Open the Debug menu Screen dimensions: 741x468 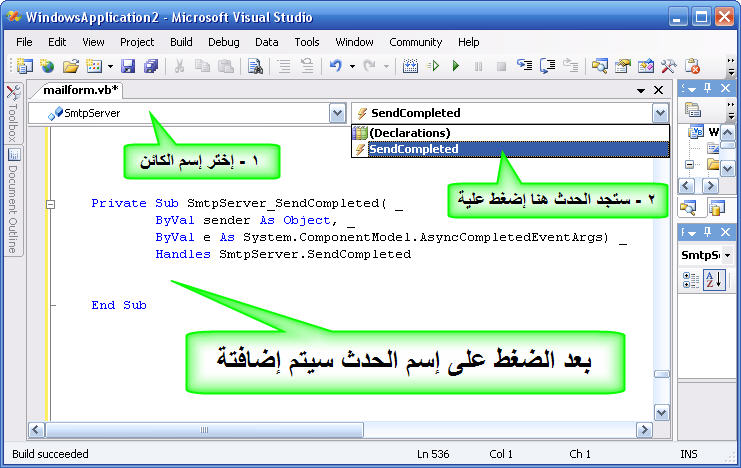point(224,42)
